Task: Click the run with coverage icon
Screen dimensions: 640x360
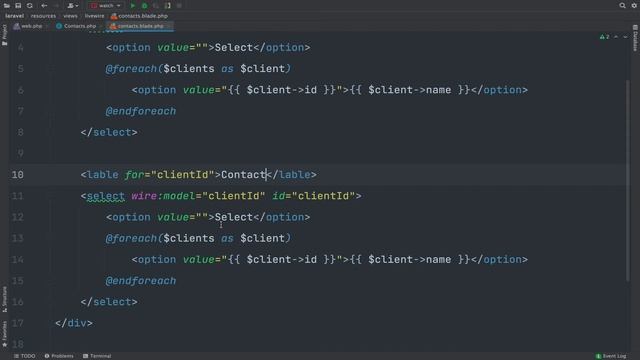Action: (156, 6)
